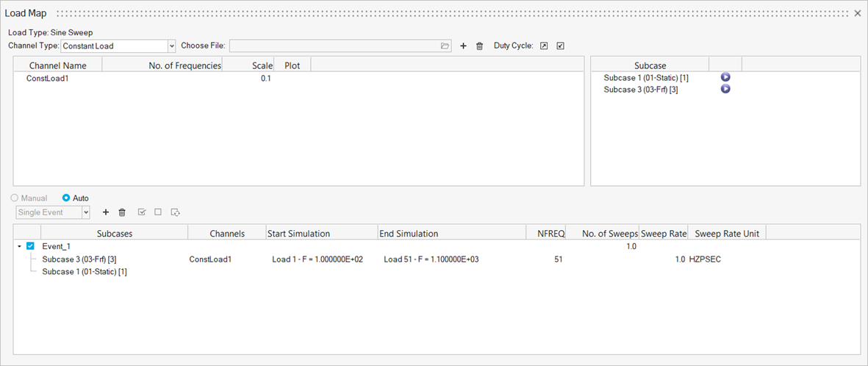This screenshot has width=868, height=366.
Task: Click Load 51 - F = 1.100000E+03 cell
Action: 431,259
